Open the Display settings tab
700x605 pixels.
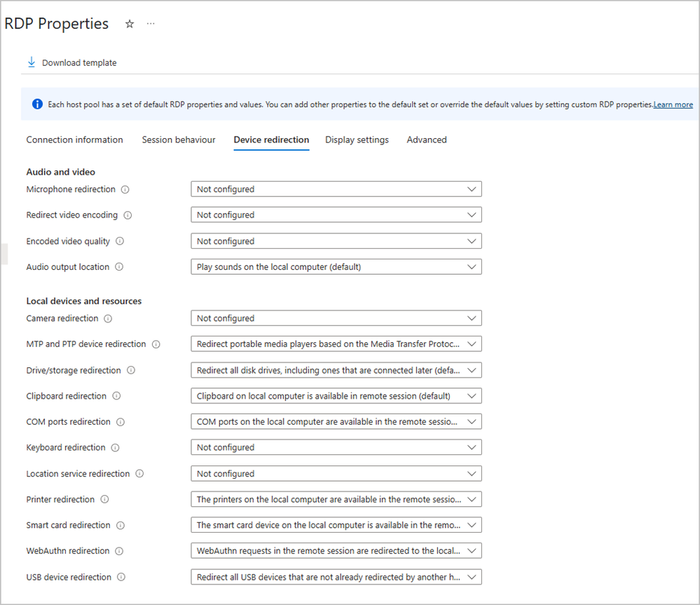pos(357,140)
